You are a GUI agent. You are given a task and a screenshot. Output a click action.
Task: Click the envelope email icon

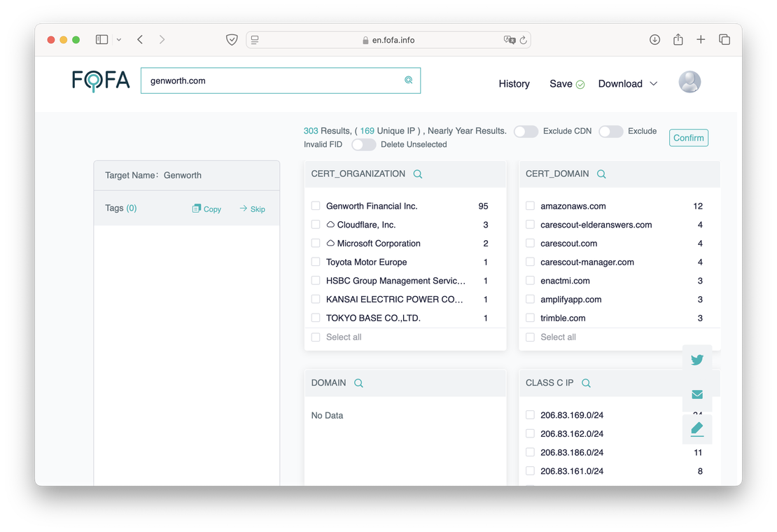click(697, 395)
